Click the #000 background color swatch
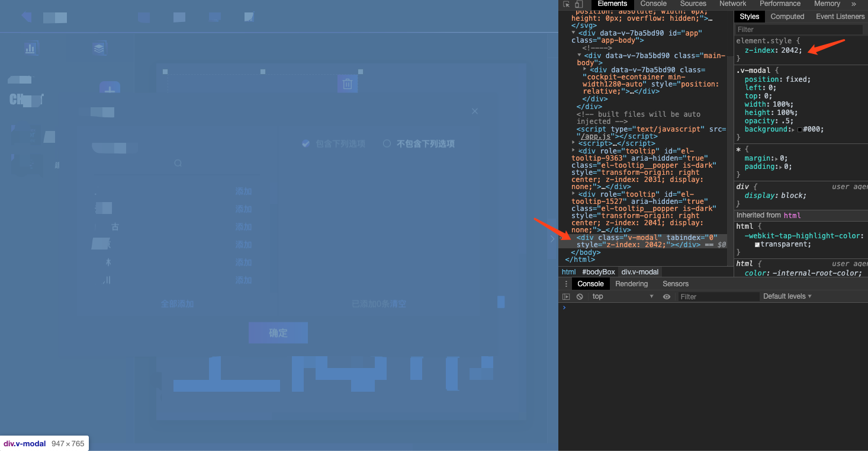This screenshot has width=868, height=451. (800, 129)
